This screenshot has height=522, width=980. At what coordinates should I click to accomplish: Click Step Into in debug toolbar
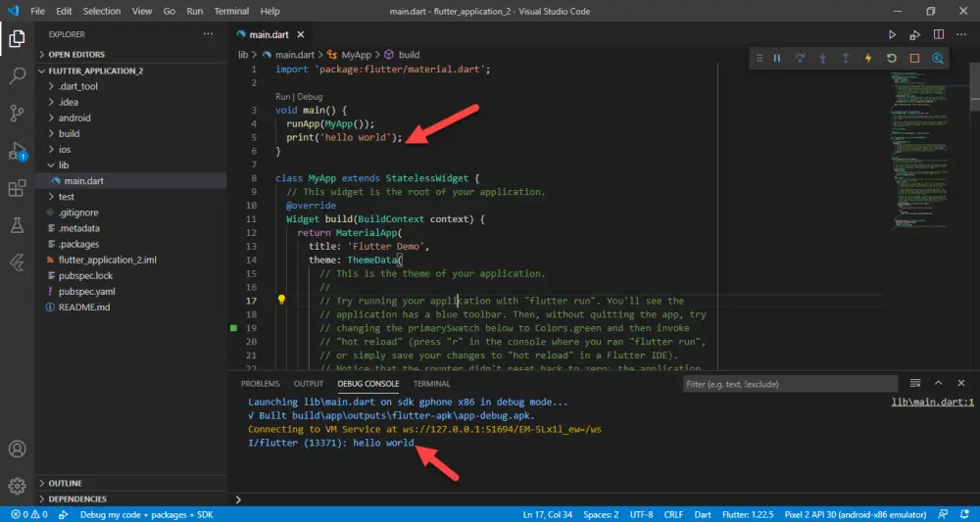(822, 58)
